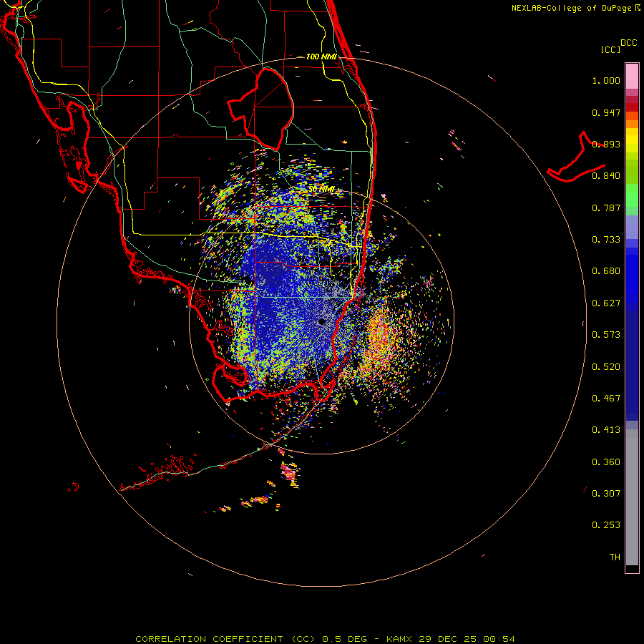Select the 0.307 scale value
644x644 pixels.
(606, 494)
